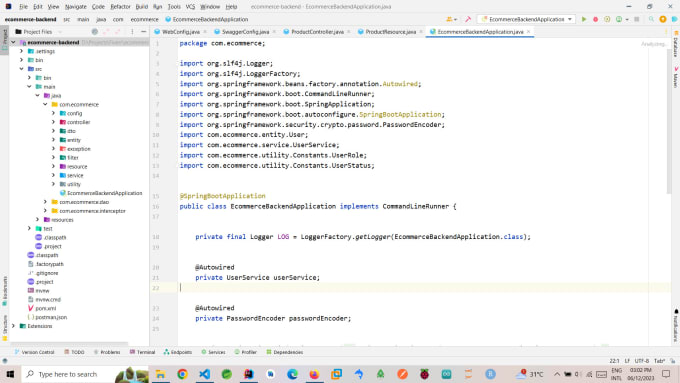The width and height of the screenshot is (680, 383).
Task: Switch to the ProductController.java tab
Action: [317, 32]
